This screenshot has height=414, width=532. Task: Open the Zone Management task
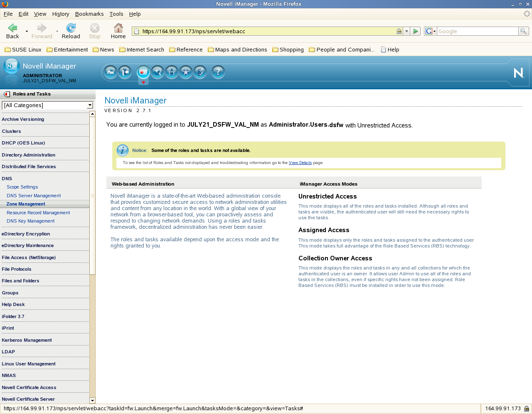pos(26,204)
